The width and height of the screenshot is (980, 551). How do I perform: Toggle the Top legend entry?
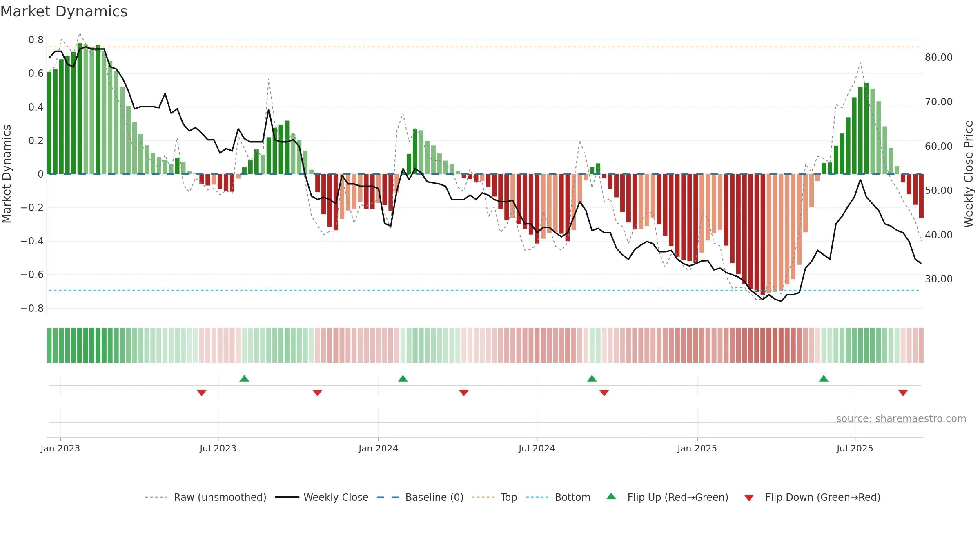(x=494, y=497)
